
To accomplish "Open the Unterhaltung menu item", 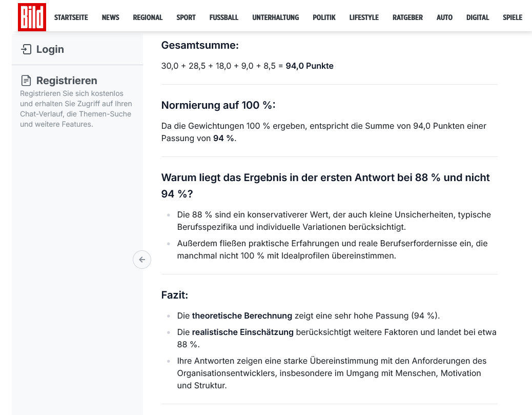I will click(x=275, y=17).
